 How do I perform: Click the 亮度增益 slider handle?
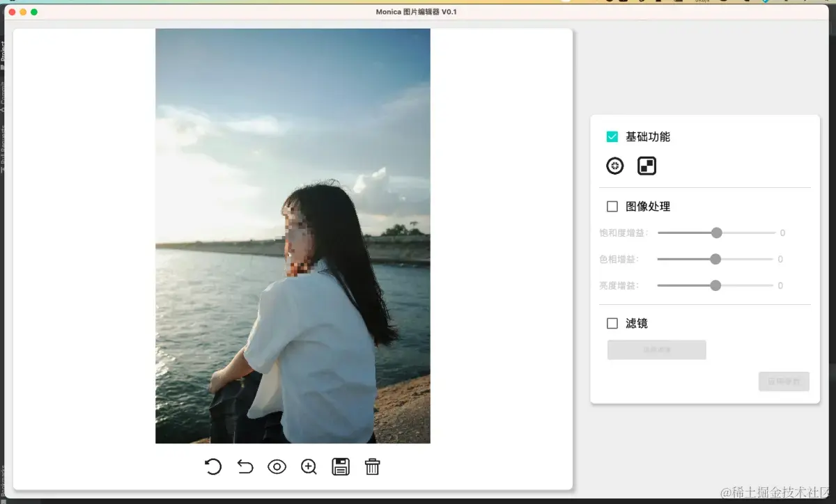pos(715,285)
